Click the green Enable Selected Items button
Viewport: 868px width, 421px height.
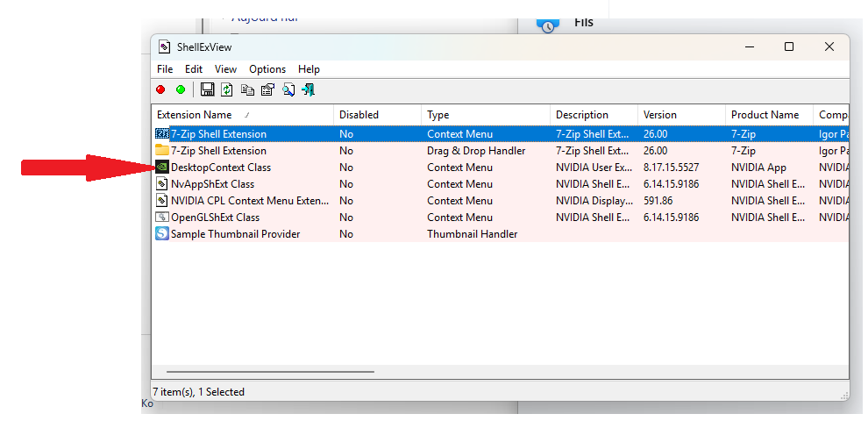point(181,89)
